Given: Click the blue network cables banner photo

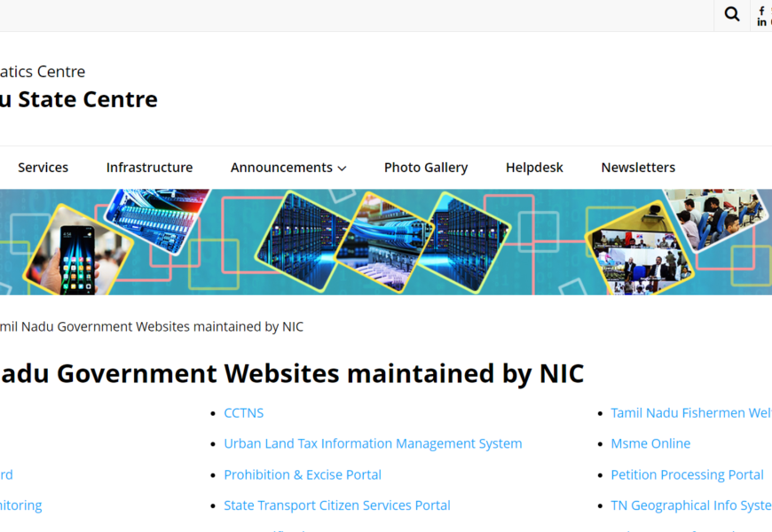Looking at the screenshot, I should 384,242.
